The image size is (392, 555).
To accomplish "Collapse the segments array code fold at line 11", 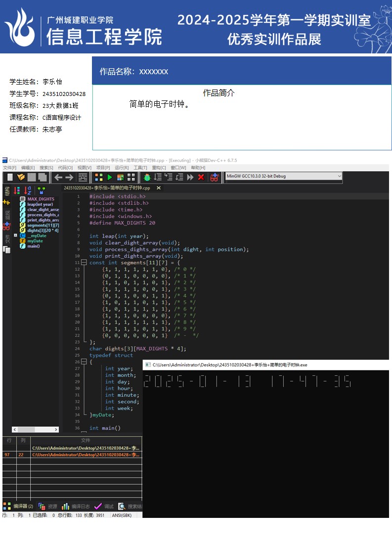I will click(84, 263).
